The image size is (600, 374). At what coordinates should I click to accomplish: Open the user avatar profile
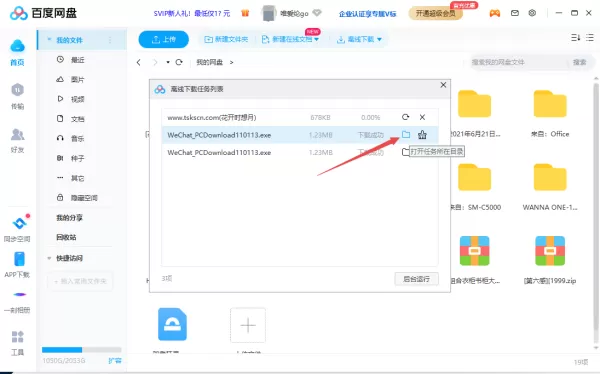coord(268,13)
